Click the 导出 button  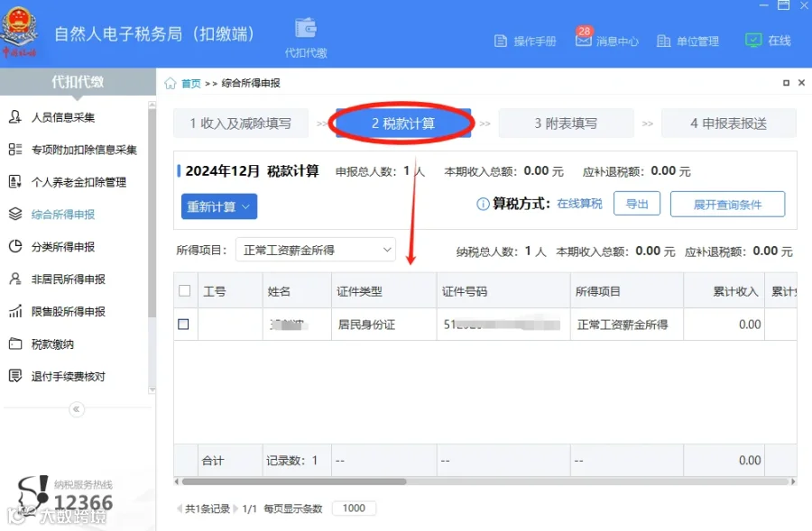tap(637, 204)
